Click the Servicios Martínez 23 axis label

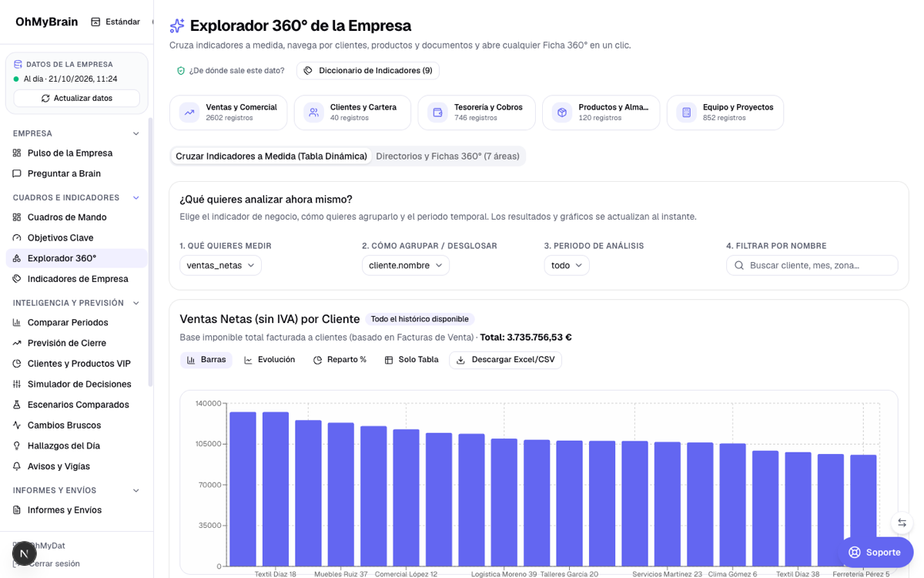[x=668, y=573]
